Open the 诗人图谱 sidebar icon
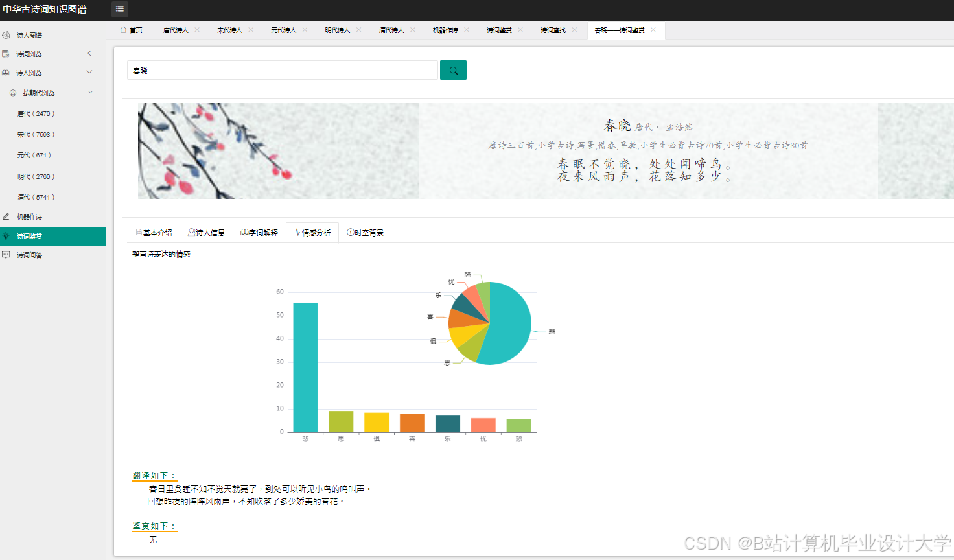Screen dimensions: 954x560 click(6, 34)
